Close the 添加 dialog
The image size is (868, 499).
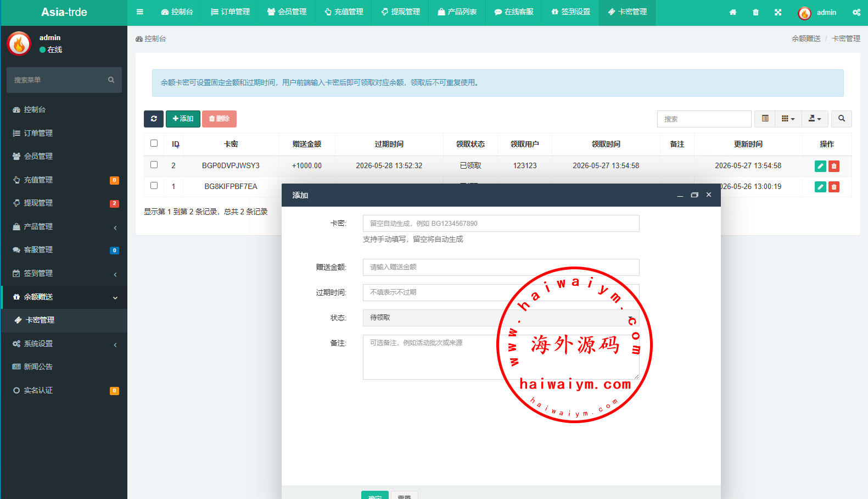point(709,195)
